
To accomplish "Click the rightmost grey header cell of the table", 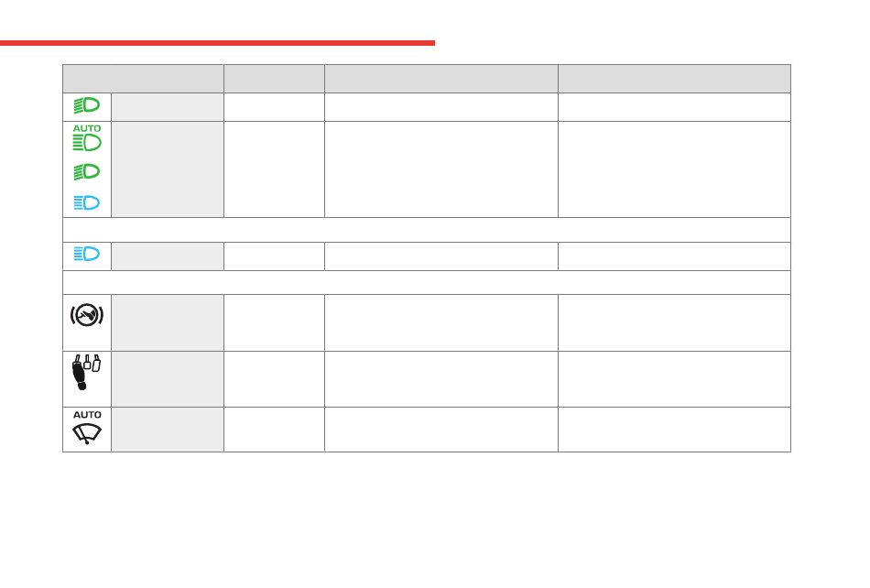I will pyautogui.click(x=675, y=79).
